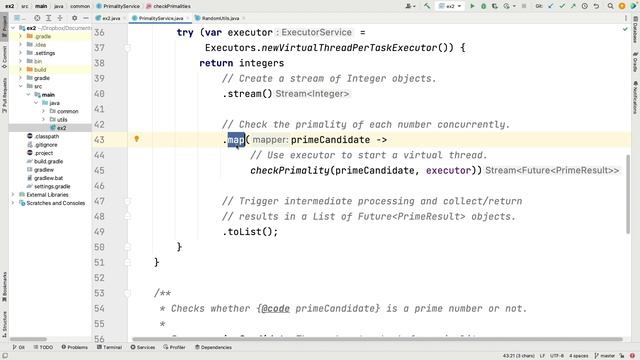
Task: Rollback changes with undo arrow icon
Action: pos(596,6)
